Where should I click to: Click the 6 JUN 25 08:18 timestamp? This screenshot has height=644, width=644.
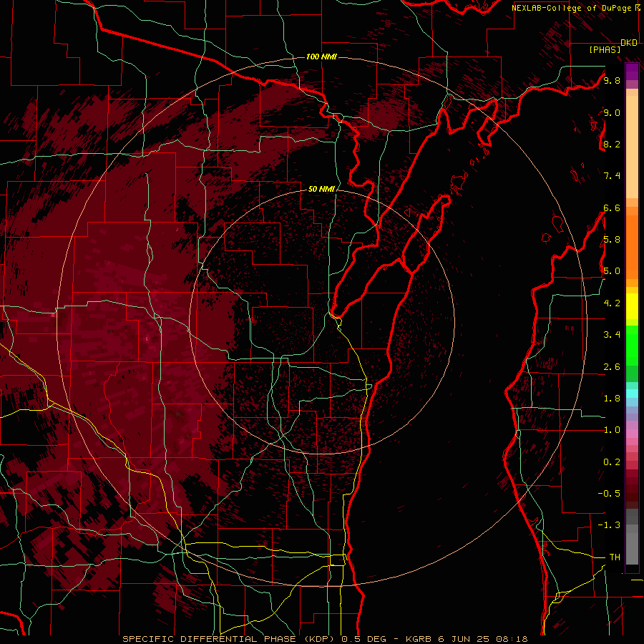pos(482,639)
